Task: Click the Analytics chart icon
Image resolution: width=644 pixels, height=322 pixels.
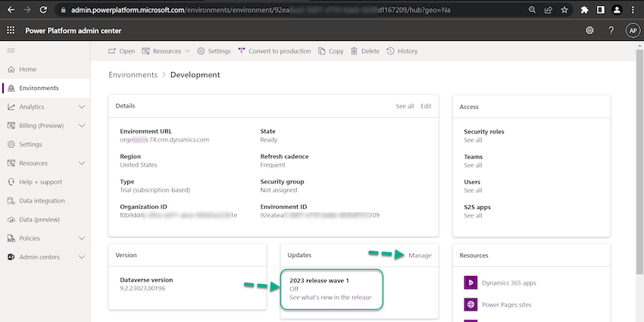Action: coord(11,107)
